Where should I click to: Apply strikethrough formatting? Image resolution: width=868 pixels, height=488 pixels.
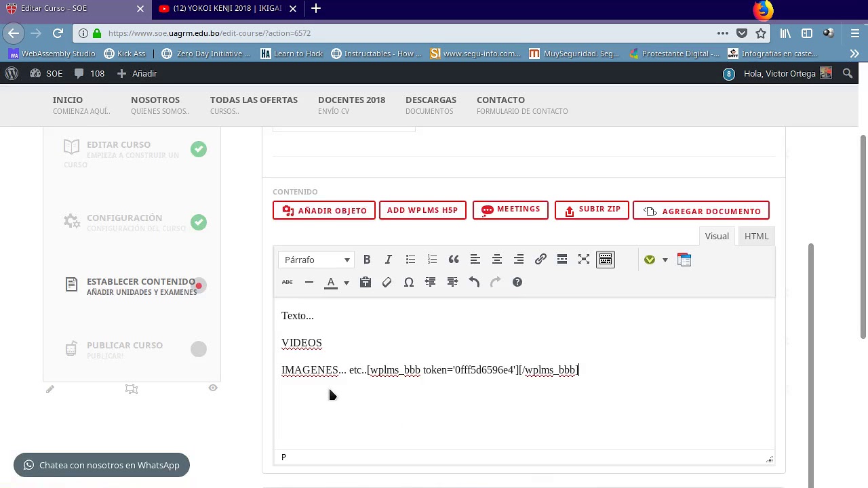(x=288, y=282)
